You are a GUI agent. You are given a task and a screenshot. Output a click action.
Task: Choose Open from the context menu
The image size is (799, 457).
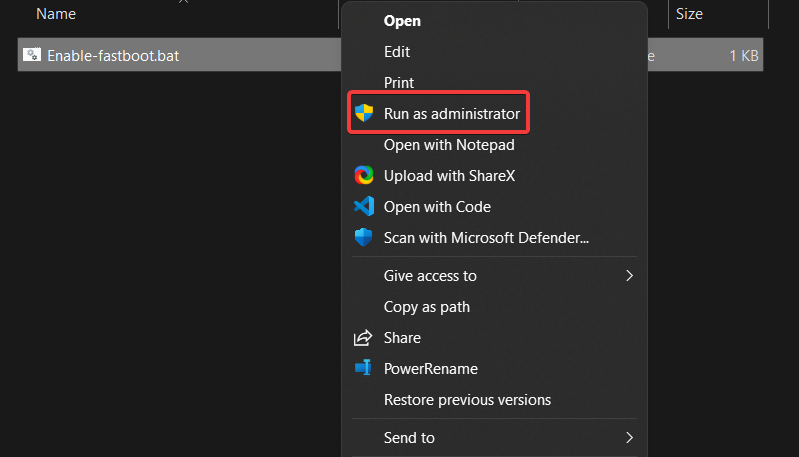tap(402, 20)
